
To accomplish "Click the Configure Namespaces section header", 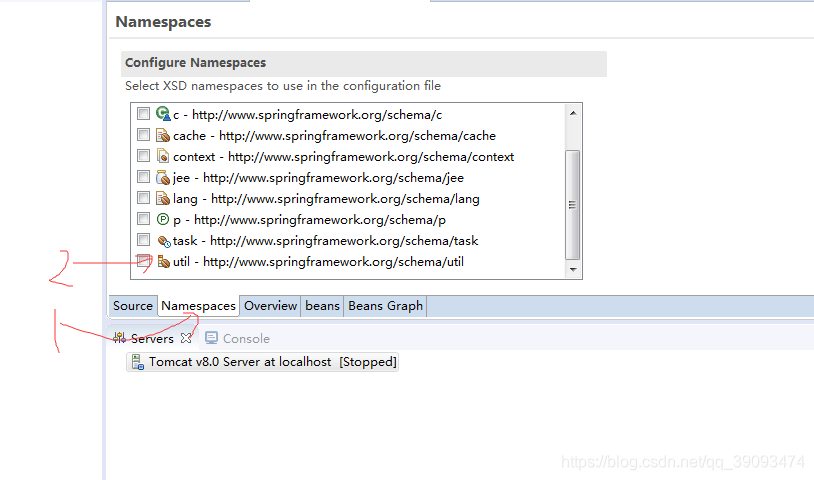I will [363, 63].
